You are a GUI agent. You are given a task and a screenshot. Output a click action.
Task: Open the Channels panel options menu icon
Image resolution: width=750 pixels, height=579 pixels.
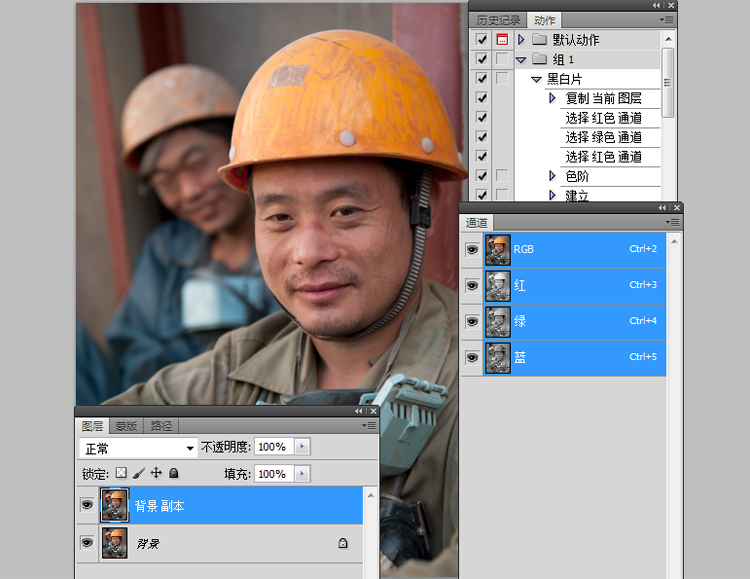[674, 222]
